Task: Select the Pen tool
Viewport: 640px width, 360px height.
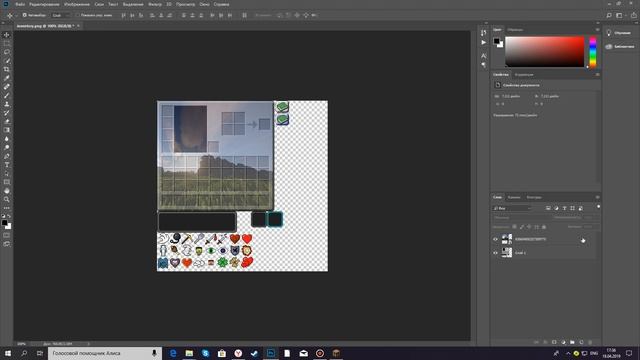Action: [7, 156]
